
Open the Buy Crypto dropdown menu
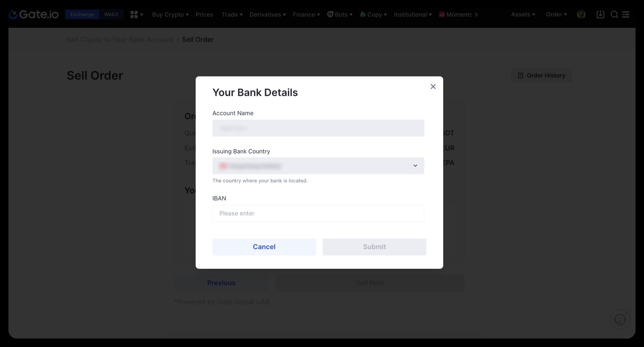[x=170, y=15]
